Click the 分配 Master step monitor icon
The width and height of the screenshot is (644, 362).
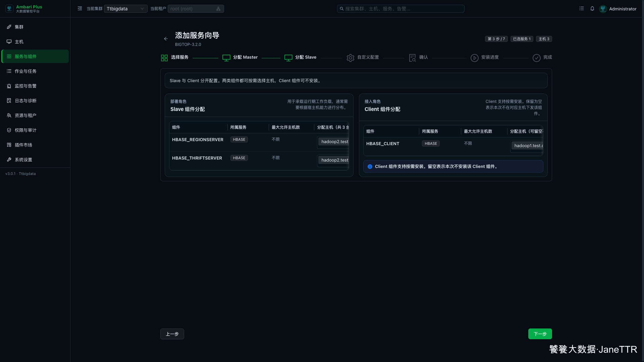[x=226, y=58]
